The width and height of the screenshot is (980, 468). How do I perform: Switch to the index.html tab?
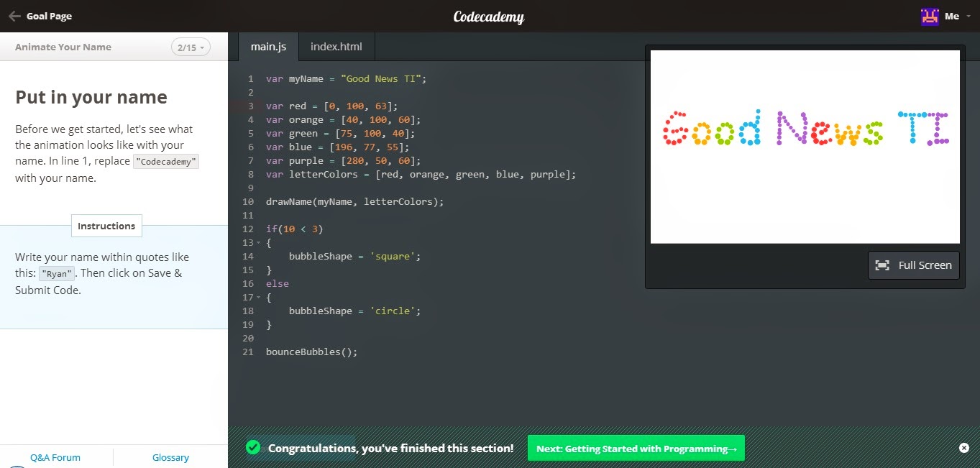click(x=336, y=45)
